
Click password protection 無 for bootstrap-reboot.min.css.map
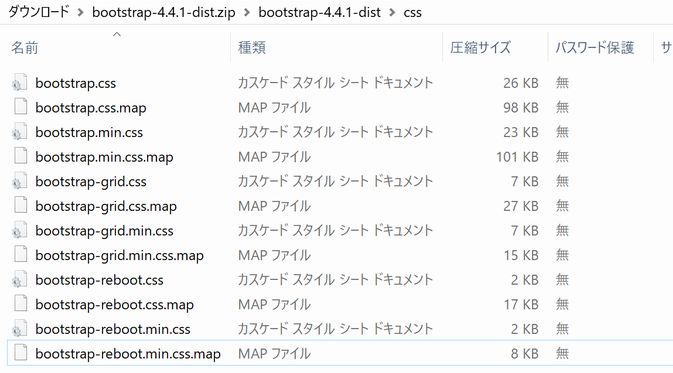click(562, 354)
